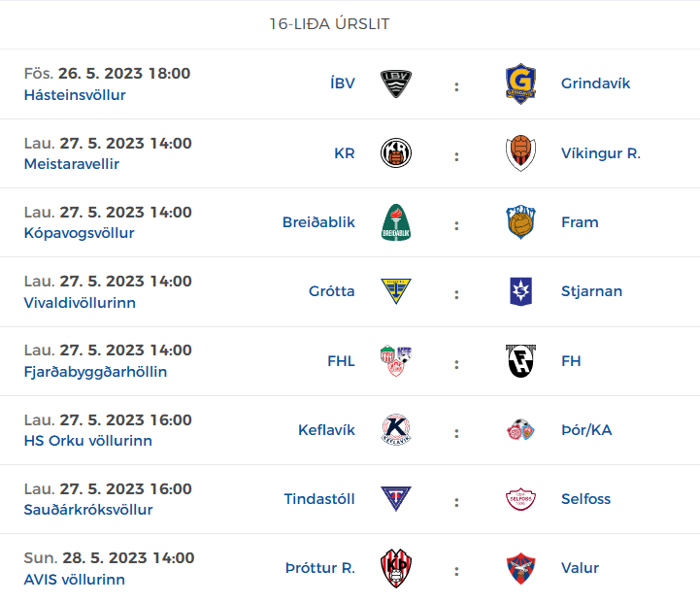Follow the Kópavogsvöllur stadium link
This screenshot has width=700, height=603.
point(79,233)
